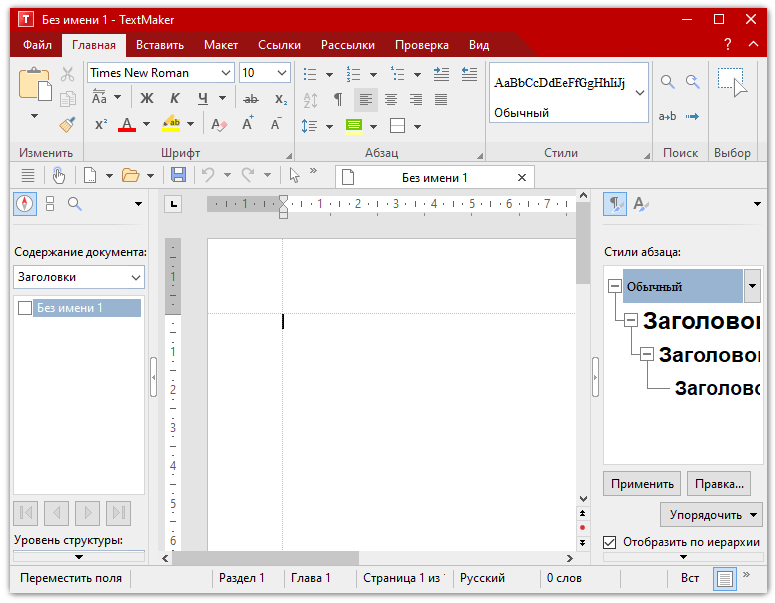The image size is (775, 603).
Task: Click the paste clipboard icon
Action: pos(35,85)
